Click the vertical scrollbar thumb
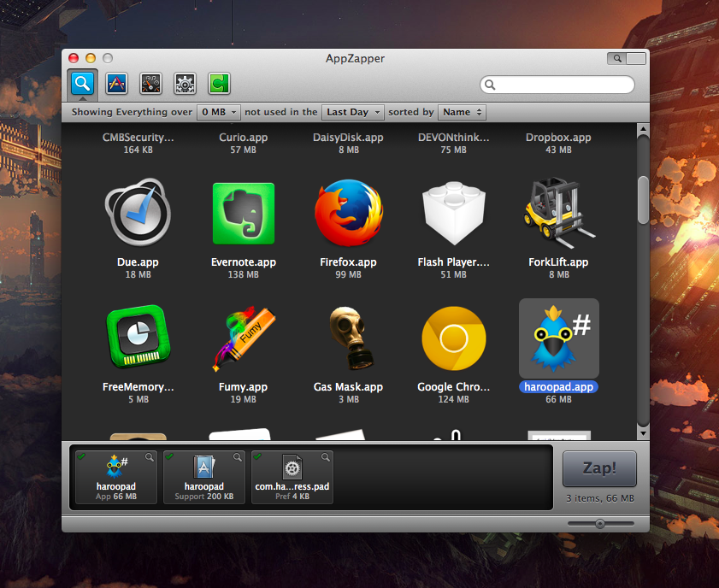 [x=644, y=200]
